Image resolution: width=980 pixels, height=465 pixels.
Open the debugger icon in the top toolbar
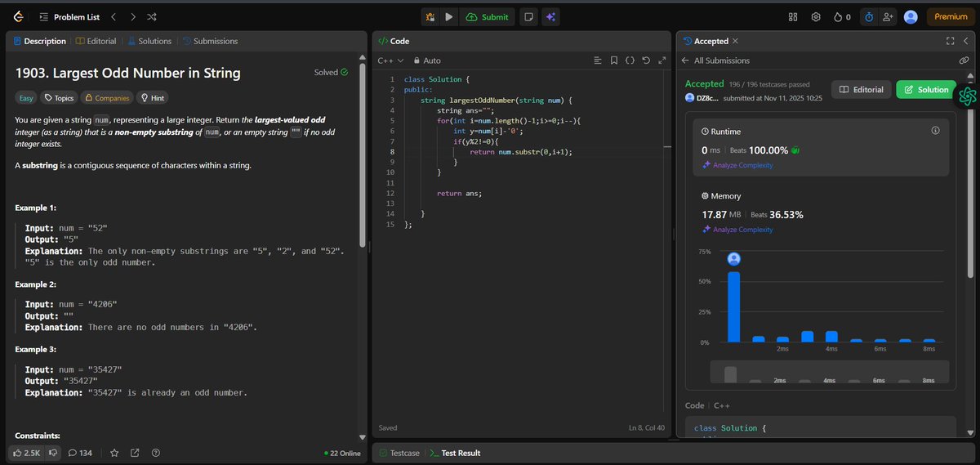(430, 16)
